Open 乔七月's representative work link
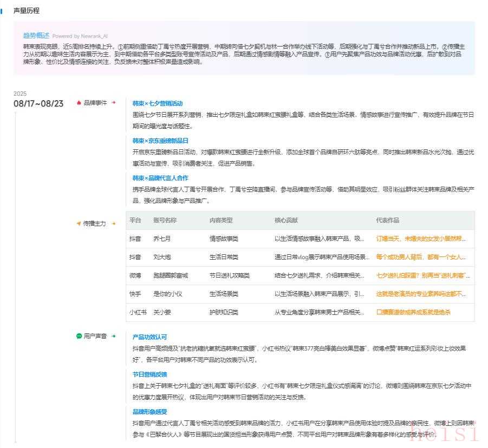Viewport: 488px width, 448px height. [421, 239]
